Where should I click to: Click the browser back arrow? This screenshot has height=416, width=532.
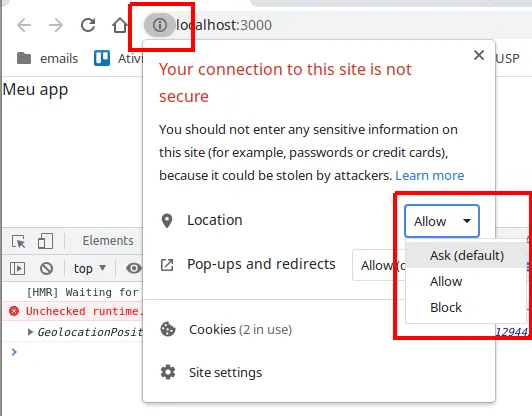[x=24, y=25]
